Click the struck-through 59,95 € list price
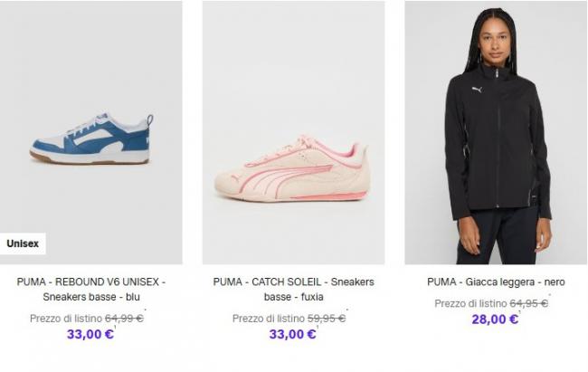The height and width of the screenshot is (372, 588). click(327, 319)
